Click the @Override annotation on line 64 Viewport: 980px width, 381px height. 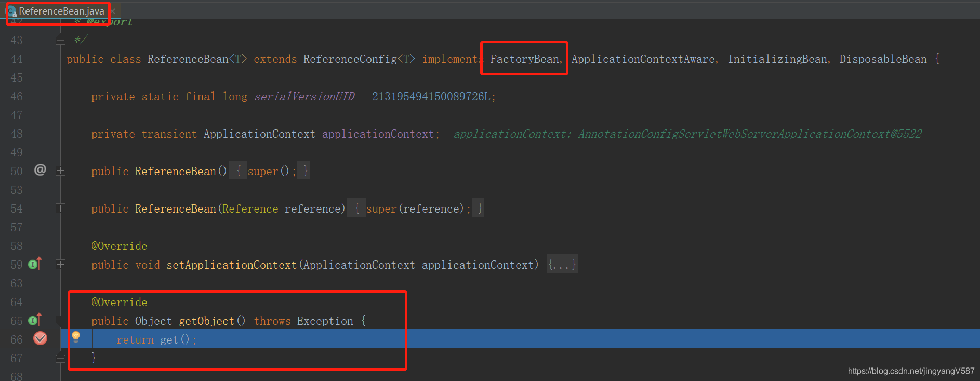[x=120, y=303]
